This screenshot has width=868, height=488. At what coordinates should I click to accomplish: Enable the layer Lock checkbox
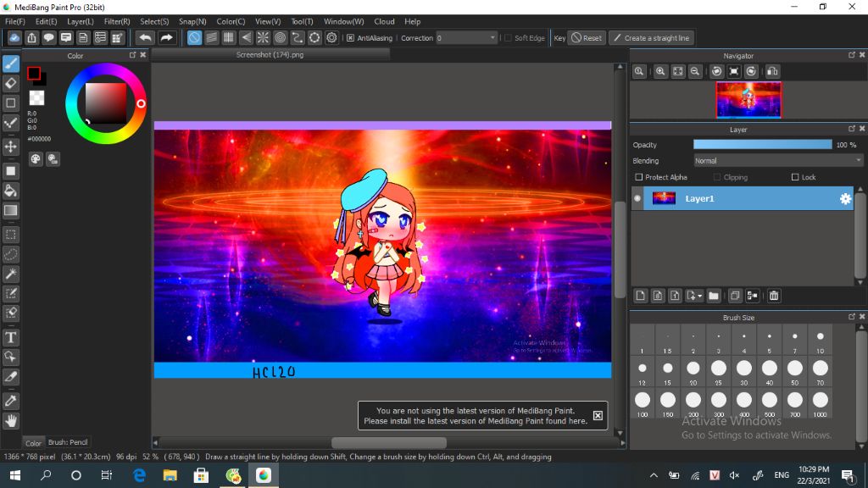click(x=795, y=177)
